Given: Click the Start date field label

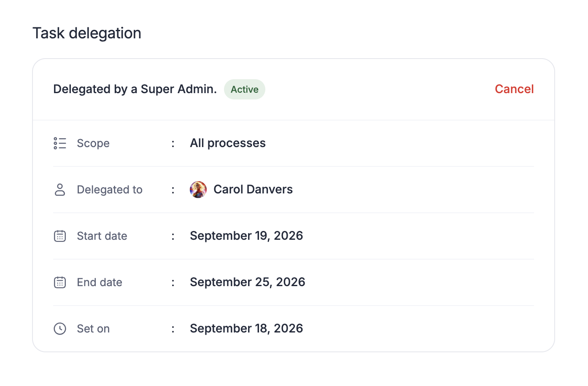Looking at the screenshot, I should [102, 236].
